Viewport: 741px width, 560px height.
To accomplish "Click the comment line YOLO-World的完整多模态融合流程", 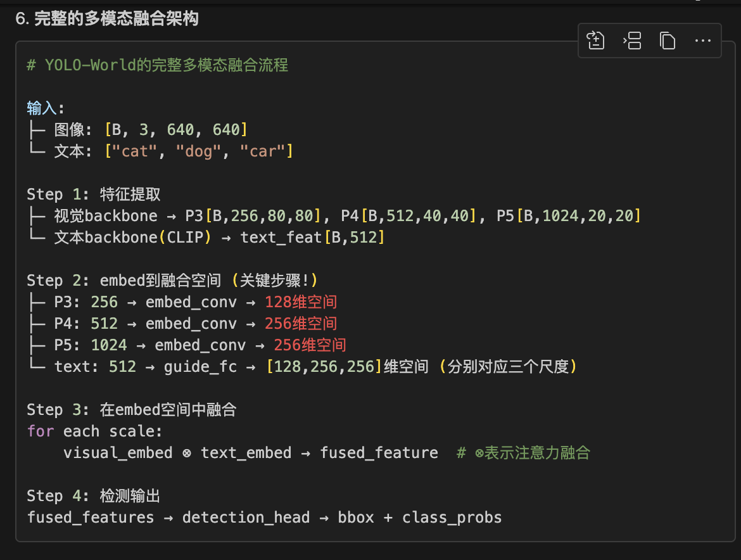I will click(x=157, y=65).
